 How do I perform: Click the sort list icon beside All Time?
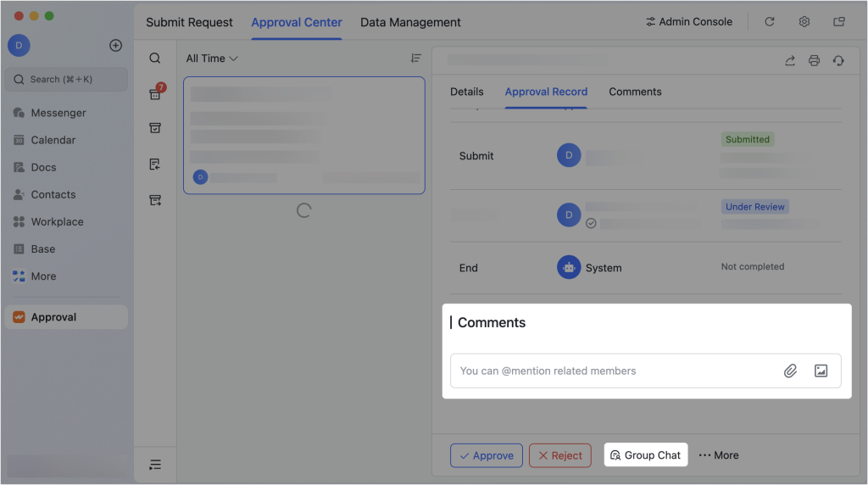point(415,59)
